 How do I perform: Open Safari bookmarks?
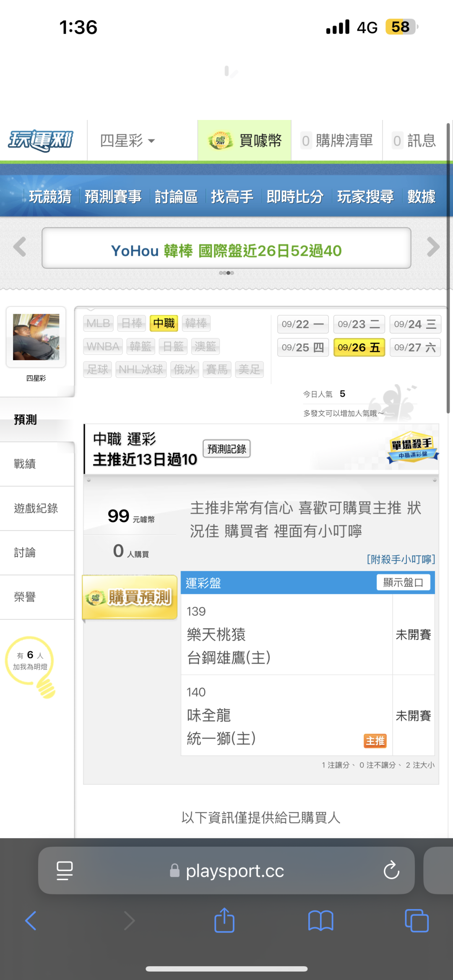point(320,920)
